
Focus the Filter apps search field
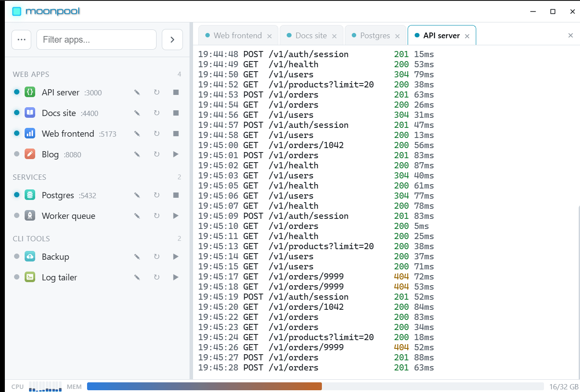pos(96,40)
